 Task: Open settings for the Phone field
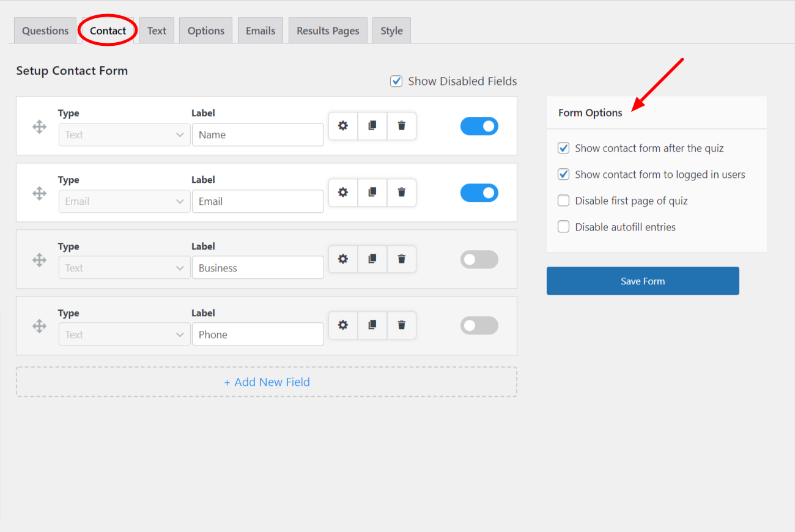pos(342,325)
